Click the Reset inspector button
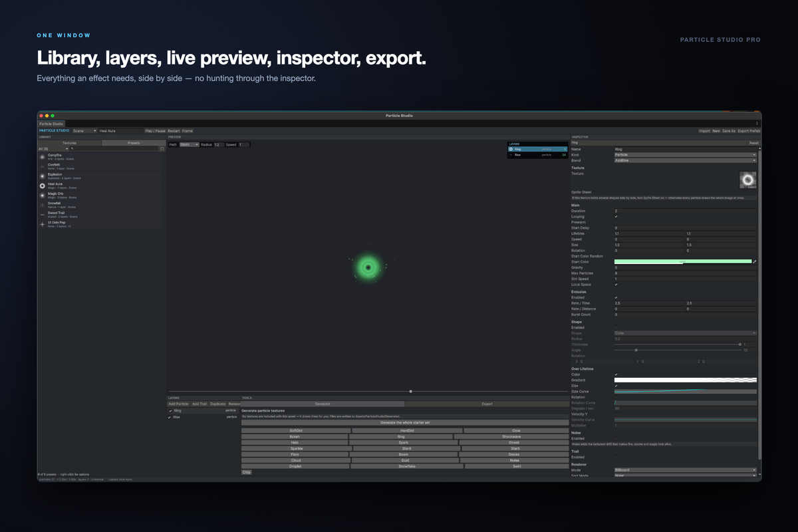The height and width of the screenshot is (532, 798). 753,143
